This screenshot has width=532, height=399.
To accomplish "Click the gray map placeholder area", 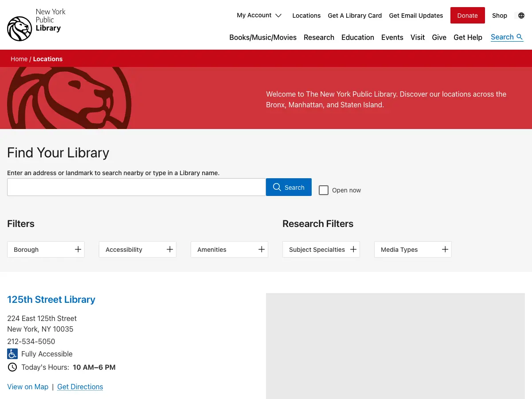I will [395, 346].
